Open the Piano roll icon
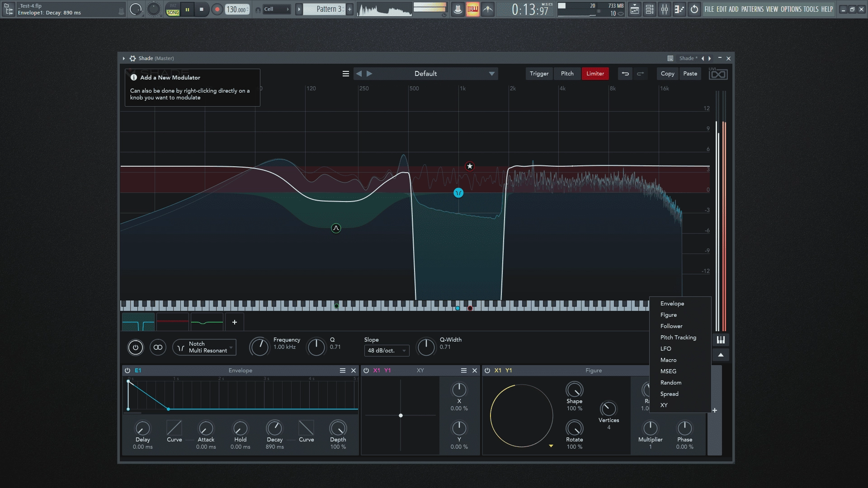 pos(679,9)
